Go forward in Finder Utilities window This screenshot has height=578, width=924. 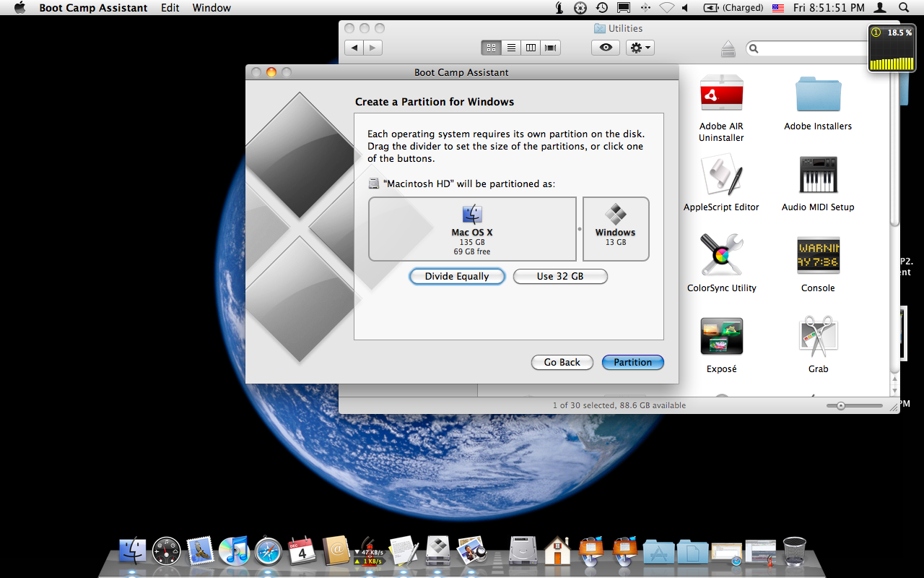tap(372, 48)
